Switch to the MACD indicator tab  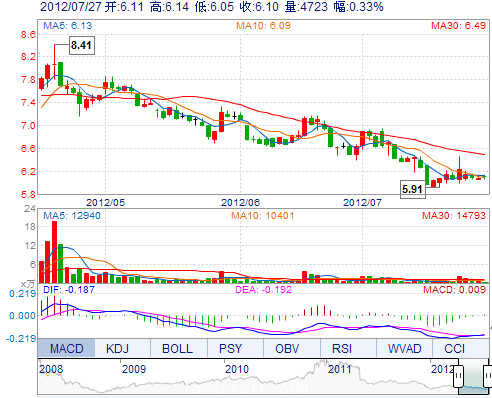coord(66,349)
